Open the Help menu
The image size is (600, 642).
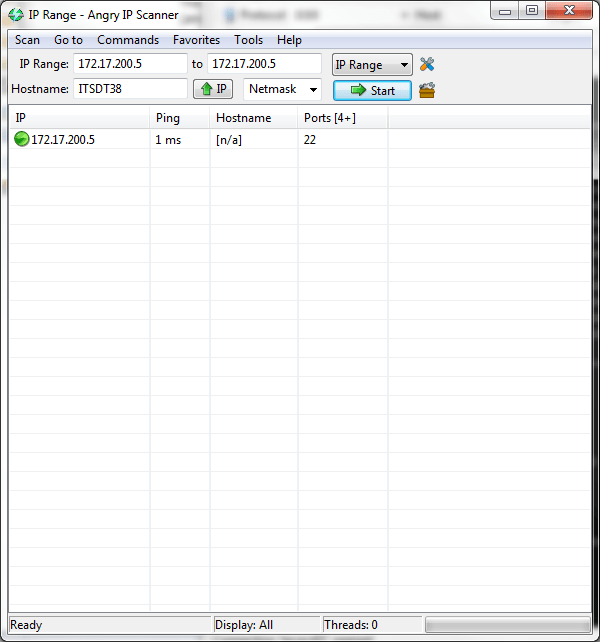[289, 40]
